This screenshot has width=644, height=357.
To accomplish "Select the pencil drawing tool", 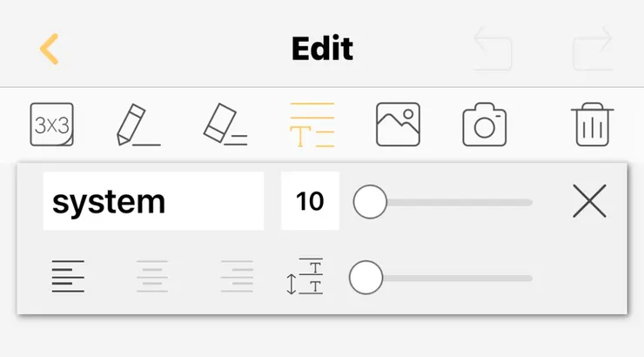I will pos(137,125).
